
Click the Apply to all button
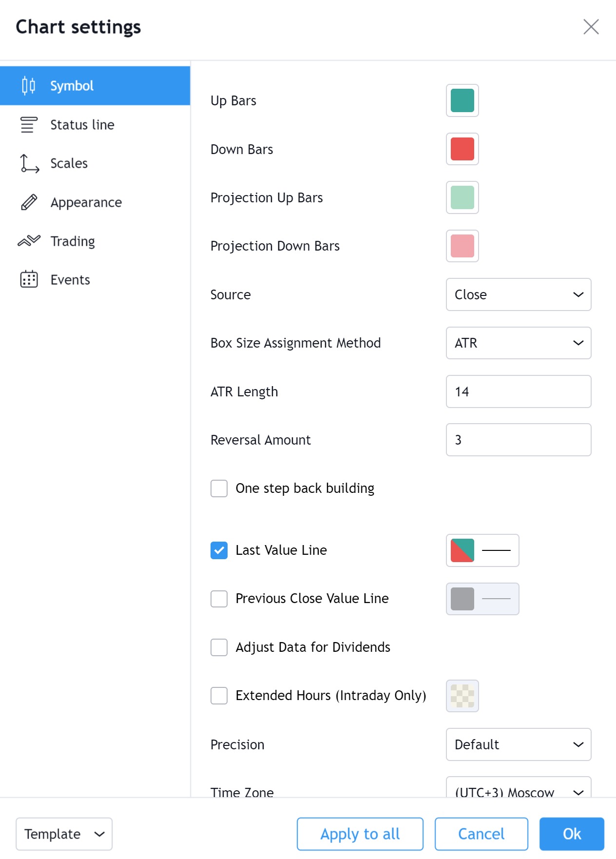click(x=360, y=834)
